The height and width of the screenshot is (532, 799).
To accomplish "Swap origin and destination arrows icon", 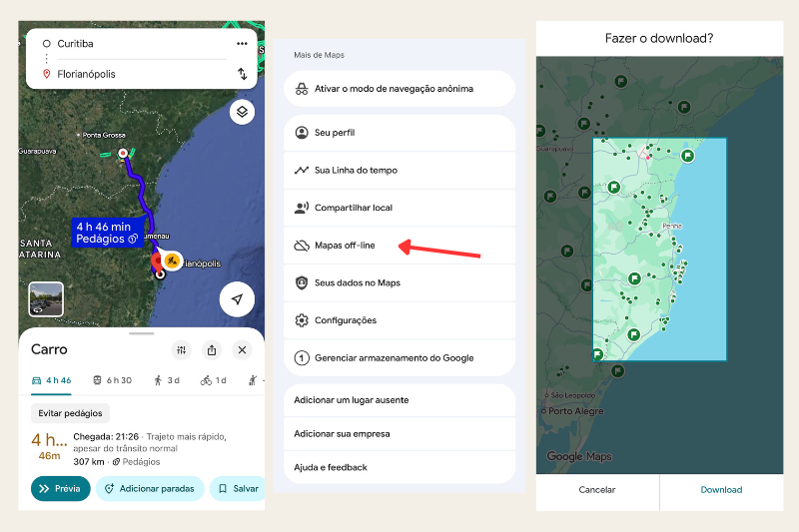I will pos(243,74).
